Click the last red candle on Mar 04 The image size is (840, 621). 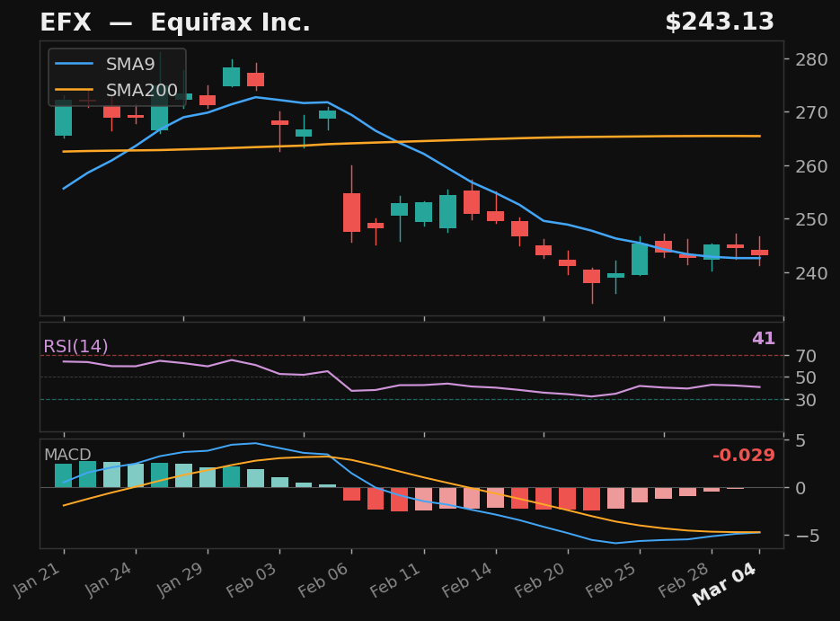(x=760, y=253)
